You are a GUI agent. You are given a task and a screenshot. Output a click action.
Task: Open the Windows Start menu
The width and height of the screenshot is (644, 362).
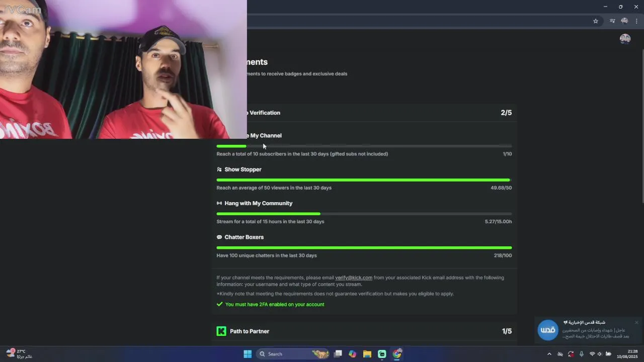248,354
